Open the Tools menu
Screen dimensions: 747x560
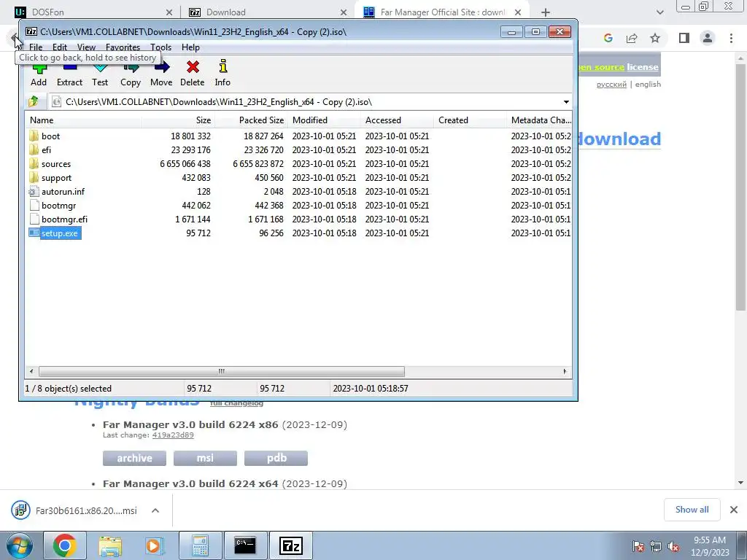pos(160,47)
